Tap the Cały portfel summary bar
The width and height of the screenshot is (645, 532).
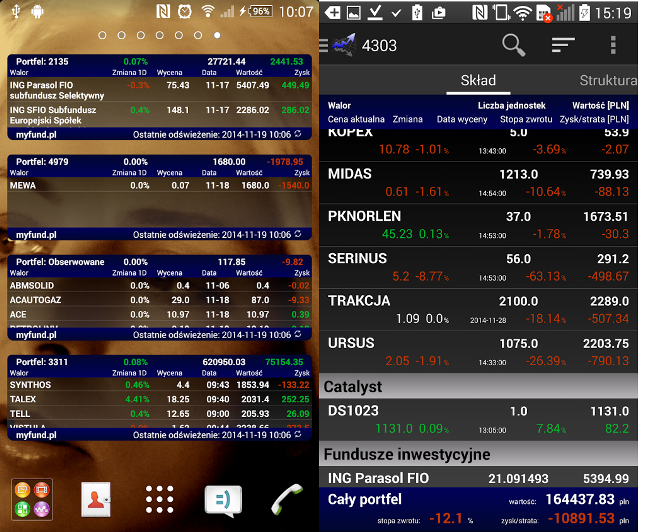click(x=478, y=509)
